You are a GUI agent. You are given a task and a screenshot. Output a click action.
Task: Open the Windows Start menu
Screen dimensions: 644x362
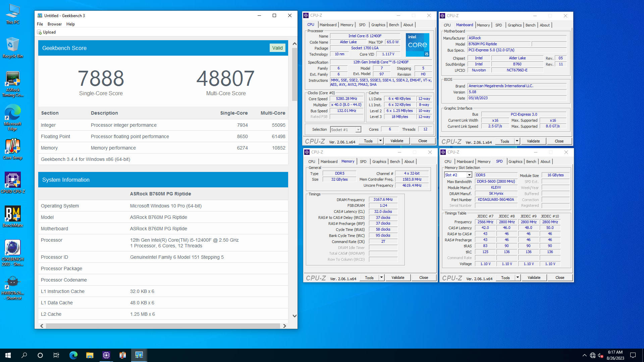coord(8,355)
